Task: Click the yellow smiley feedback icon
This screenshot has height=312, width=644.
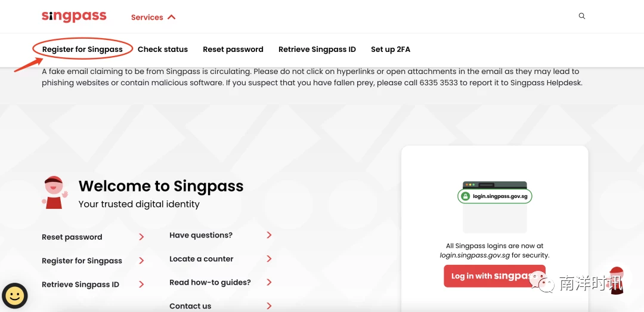Action: point(15,295)
